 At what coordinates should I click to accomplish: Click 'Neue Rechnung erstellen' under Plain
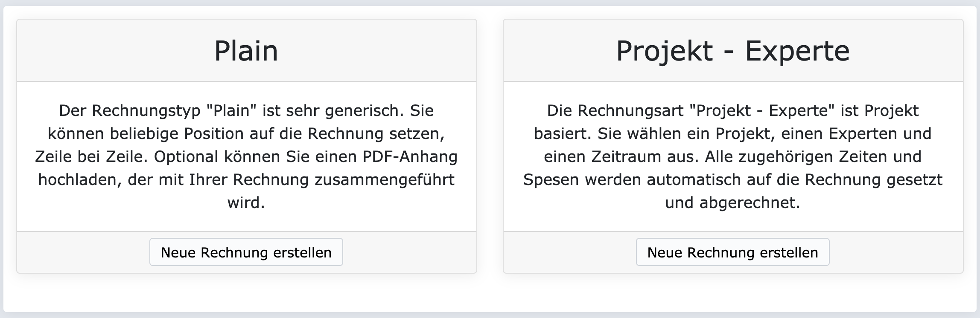pyautogui.click(x=246, y=252)
